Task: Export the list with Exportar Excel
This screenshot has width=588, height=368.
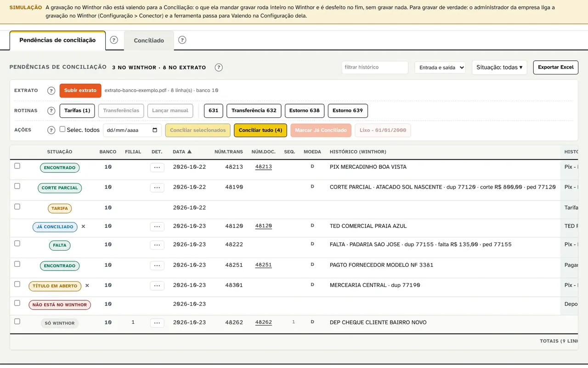Action: click(x=556, y=68)
